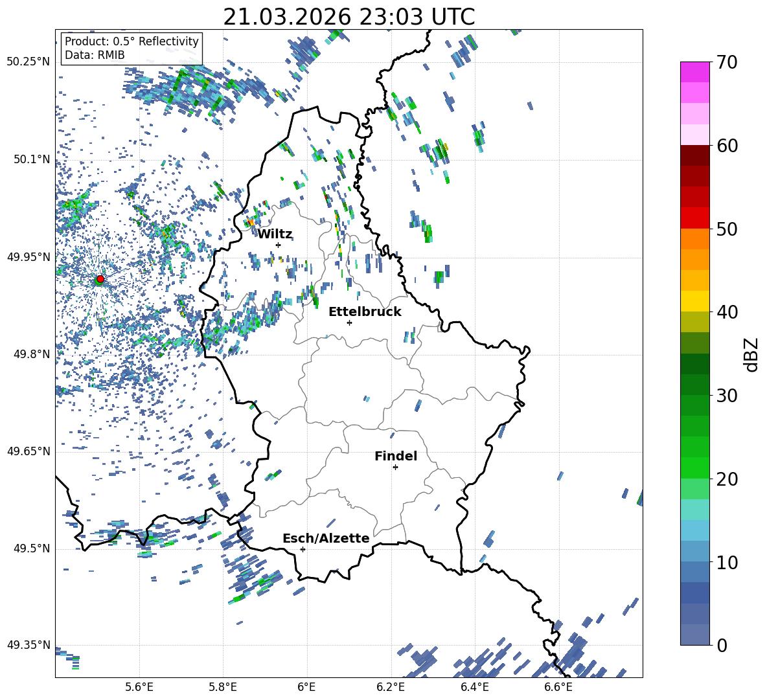The height and width of the screenshot is (700, 767).
Task: Click the 50.25°N latitude tick label
Action: [x=28, y=62]
